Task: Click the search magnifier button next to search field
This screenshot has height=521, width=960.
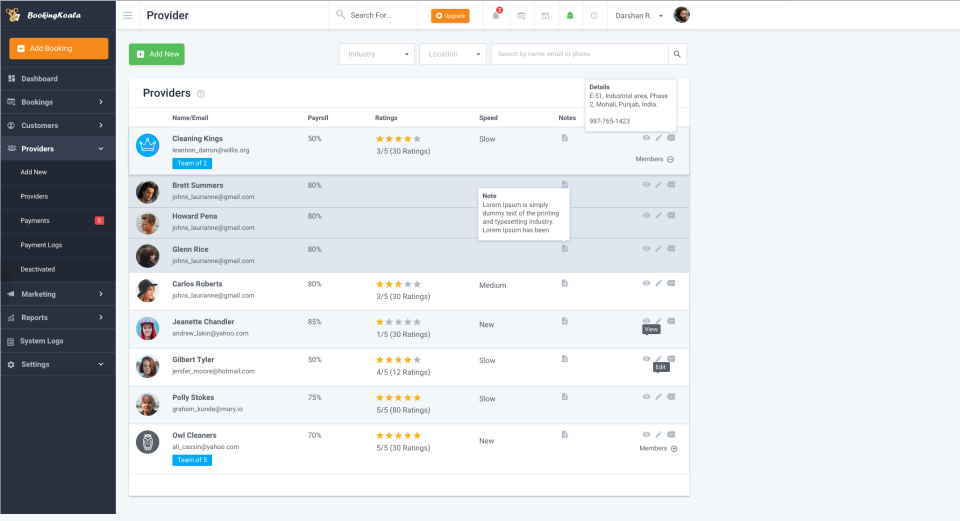Action: (x=677, y=54)
